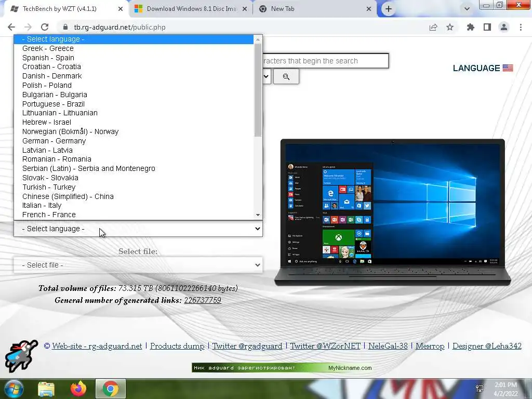The width and height of the screenshot is (532, 399).
Task: Open the Web-site - rg-adguard.net link
Action: pos(97,346)
